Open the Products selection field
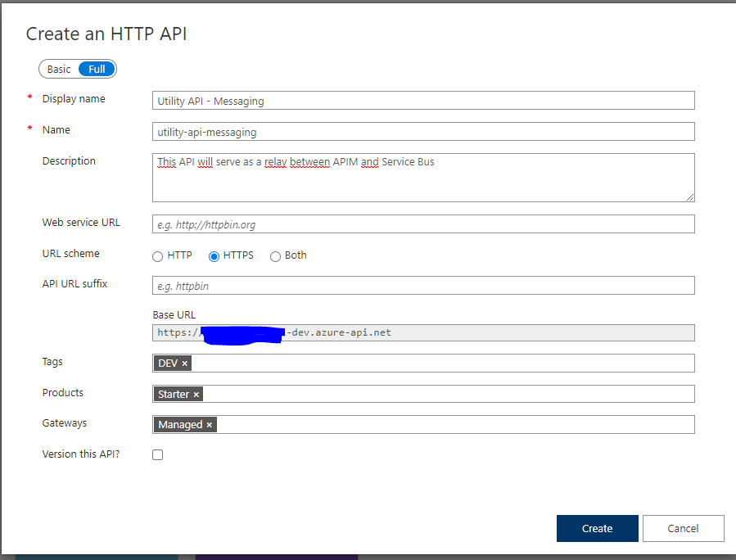The width and height of the screenshot is (736, 560). (446, 395)
